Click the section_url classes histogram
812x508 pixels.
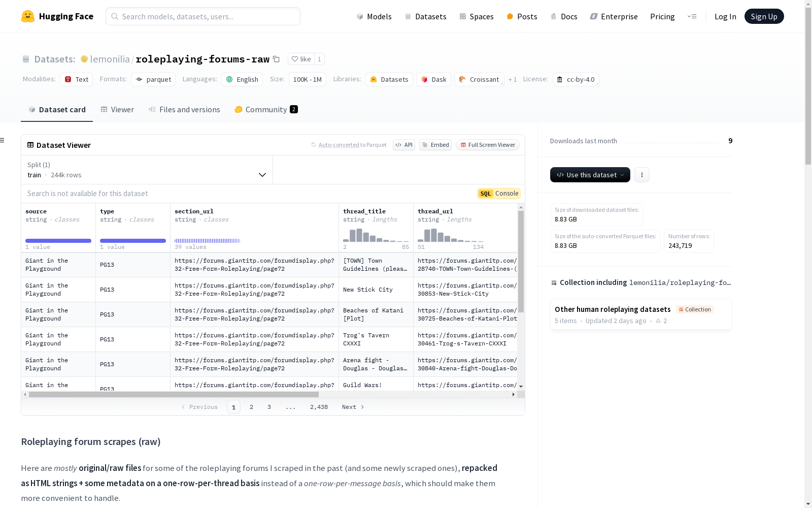(208, 241)
